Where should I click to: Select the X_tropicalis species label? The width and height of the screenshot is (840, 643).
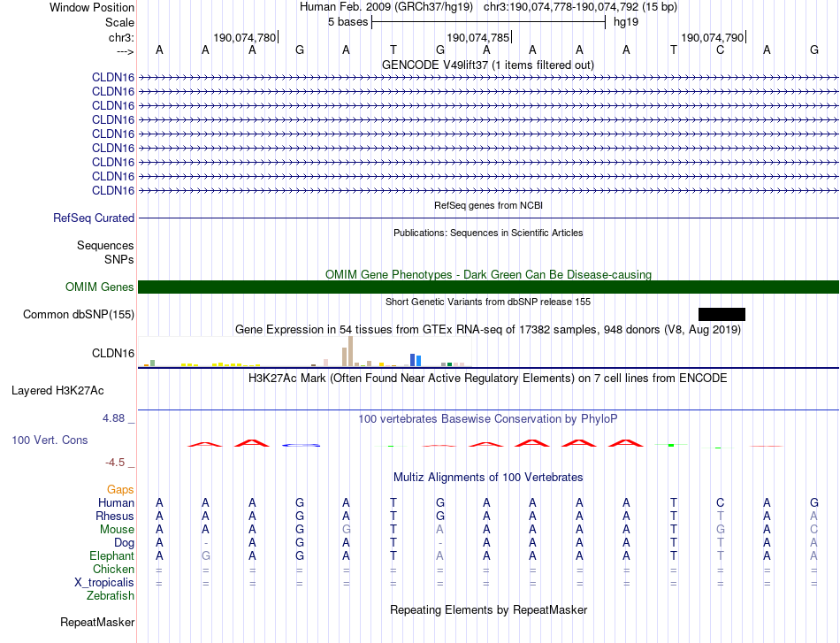(x=104, y=583)
